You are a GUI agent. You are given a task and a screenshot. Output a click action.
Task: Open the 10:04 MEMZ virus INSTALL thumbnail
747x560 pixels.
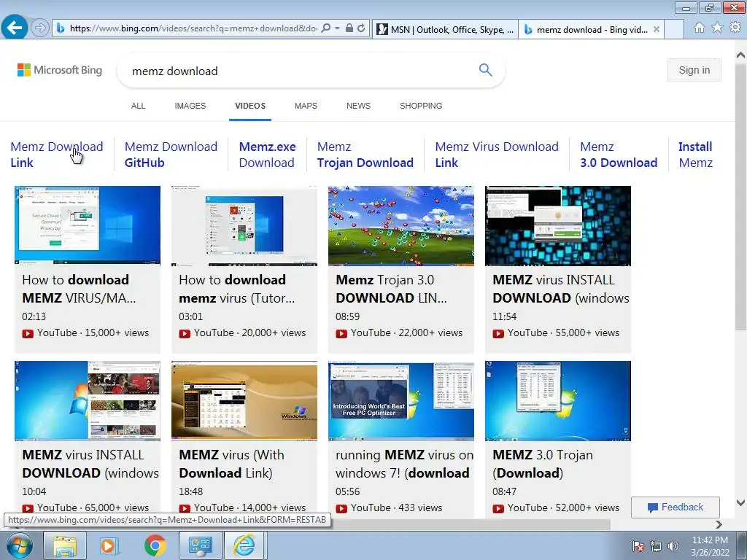[88, 401]
